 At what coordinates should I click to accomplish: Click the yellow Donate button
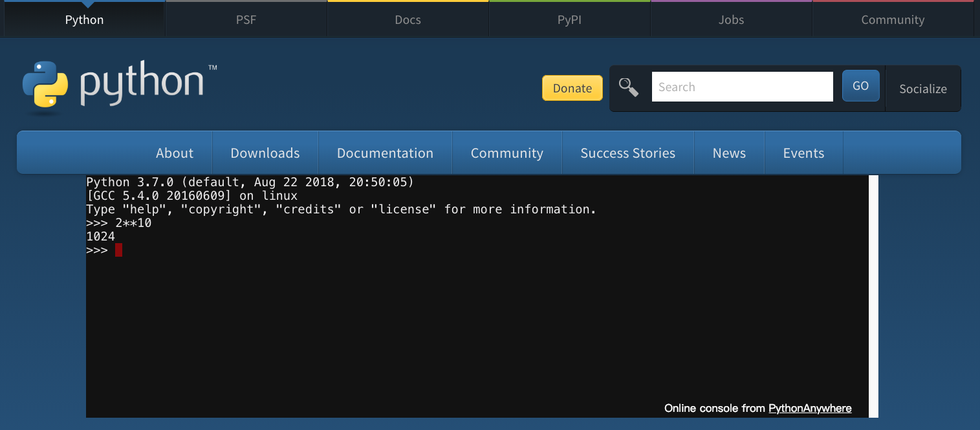click(572, 88)
